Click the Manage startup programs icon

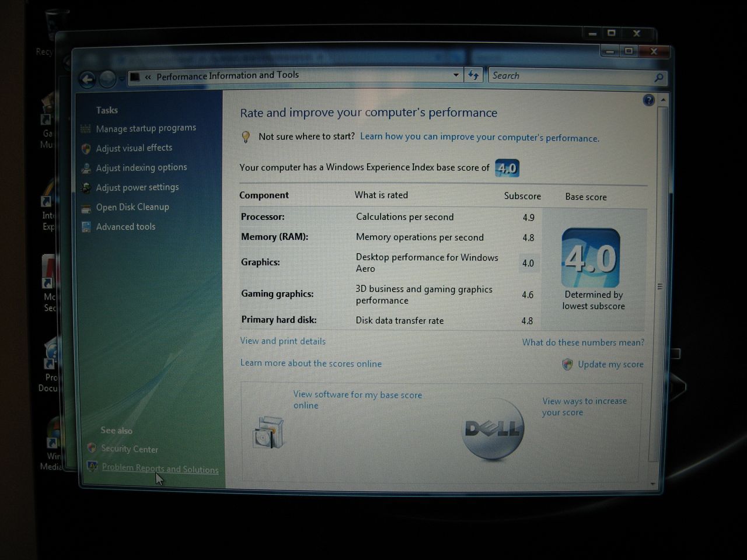point(86,128)
